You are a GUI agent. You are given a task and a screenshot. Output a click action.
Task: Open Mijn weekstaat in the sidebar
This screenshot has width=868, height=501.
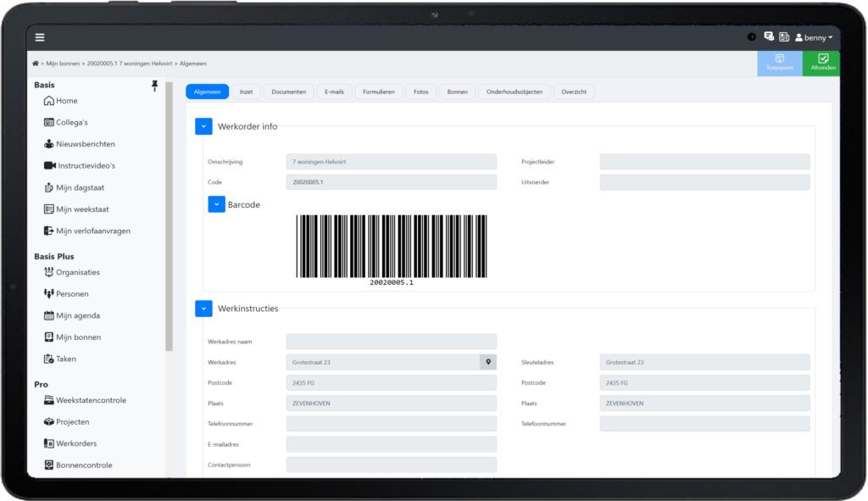[75, 209]
